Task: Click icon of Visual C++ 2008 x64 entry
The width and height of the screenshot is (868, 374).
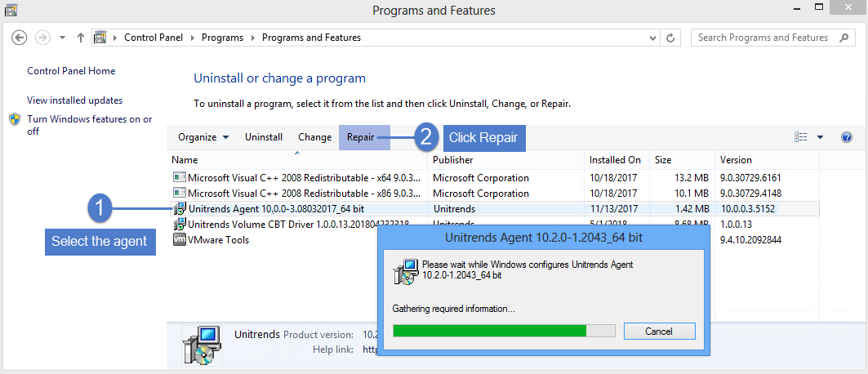Action: pyautogui.click(x=179, y=177)
